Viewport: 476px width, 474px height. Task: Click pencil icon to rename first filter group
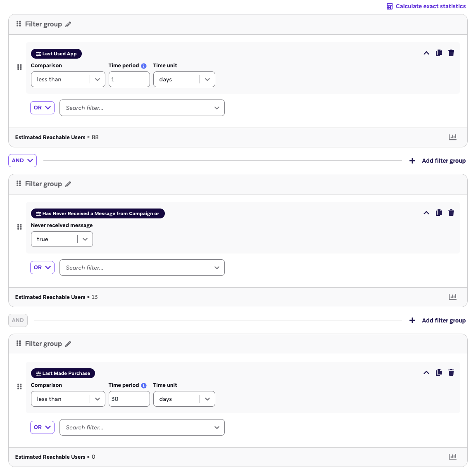[68, 24]
